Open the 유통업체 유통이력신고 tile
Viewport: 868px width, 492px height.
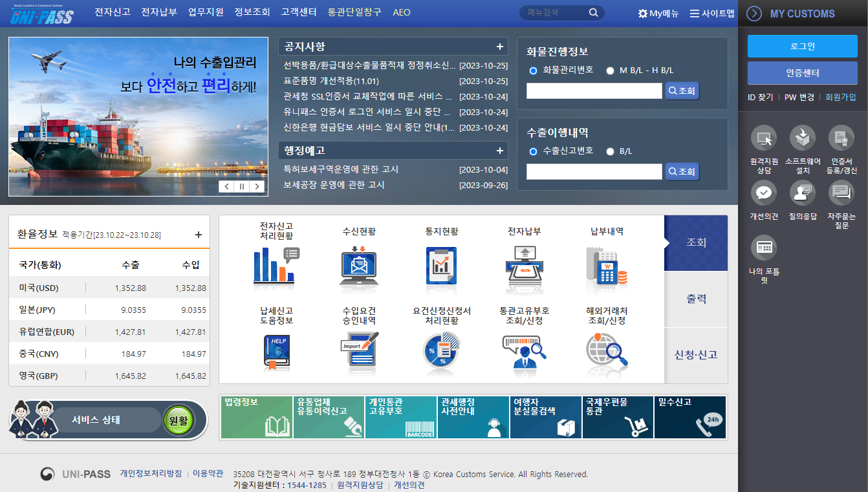329,417
